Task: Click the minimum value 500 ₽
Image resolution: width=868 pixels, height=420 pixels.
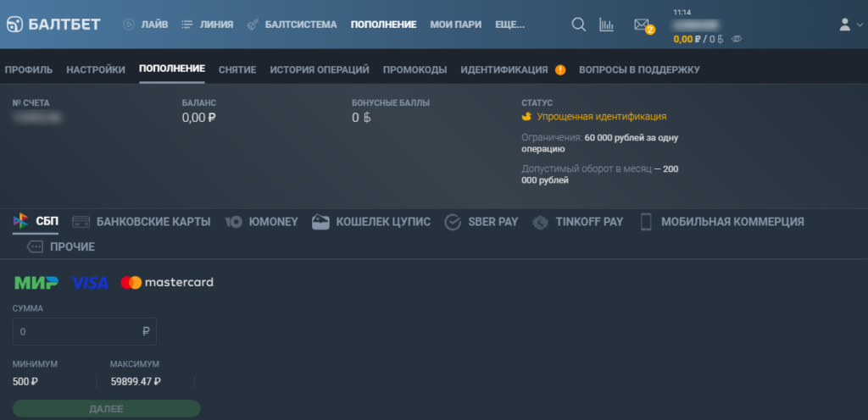Action: coord(25,381)
